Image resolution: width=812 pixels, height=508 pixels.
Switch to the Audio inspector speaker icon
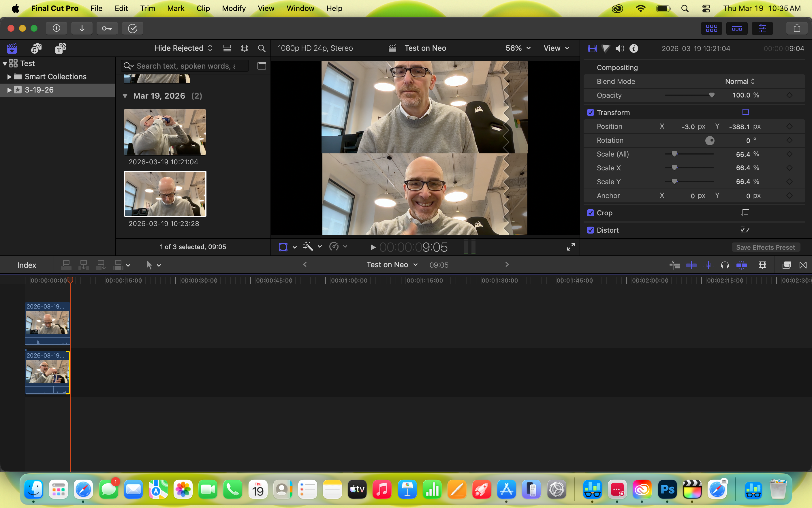(619, 48)
